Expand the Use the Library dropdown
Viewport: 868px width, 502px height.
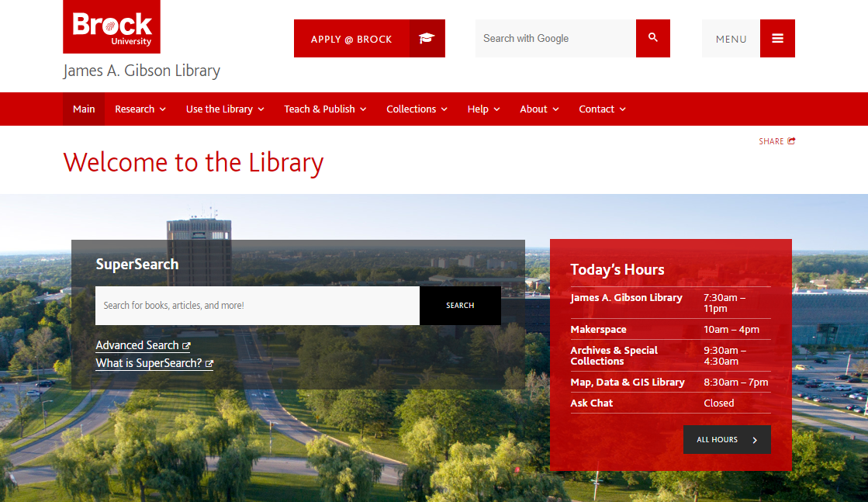tap(225, 109)
